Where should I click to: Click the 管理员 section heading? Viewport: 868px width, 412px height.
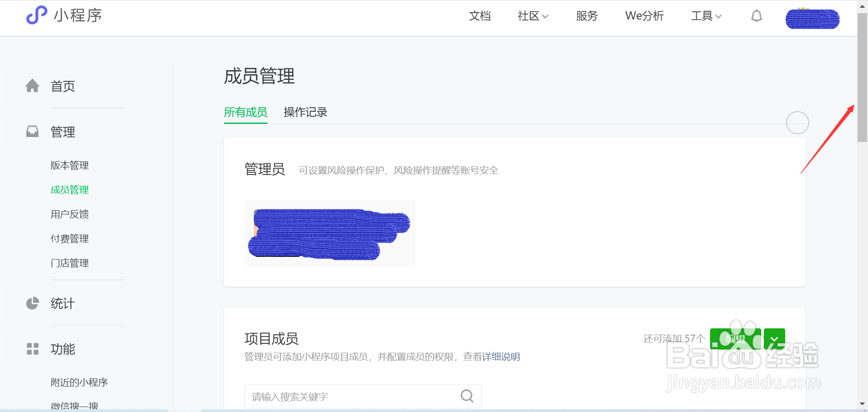pyautogui.click(x=265, y=169)
